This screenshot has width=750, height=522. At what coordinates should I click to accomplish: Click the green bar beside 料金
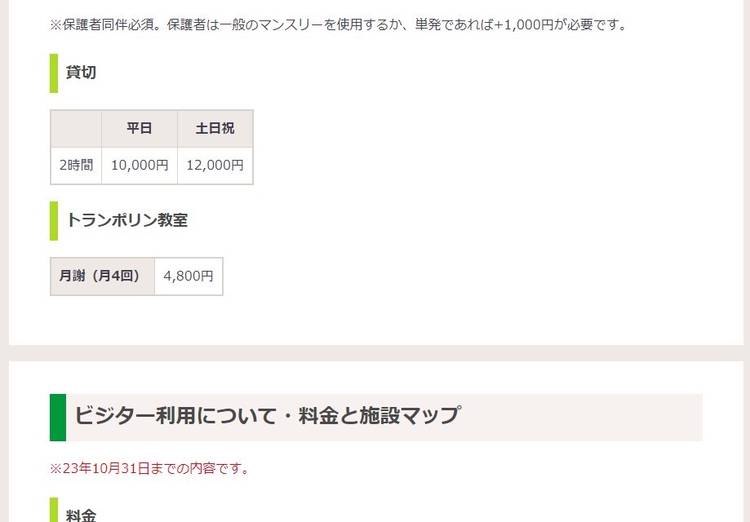pos(54,512)
